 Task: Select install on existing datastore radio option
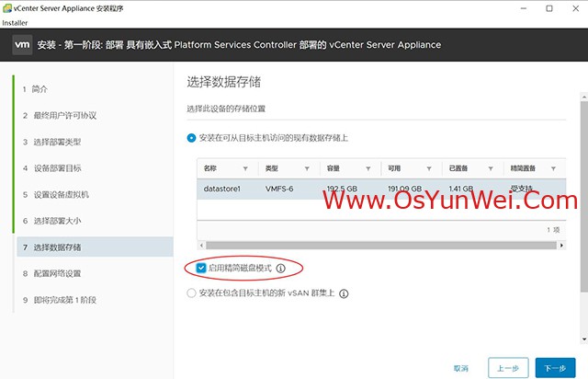[191, 138]
